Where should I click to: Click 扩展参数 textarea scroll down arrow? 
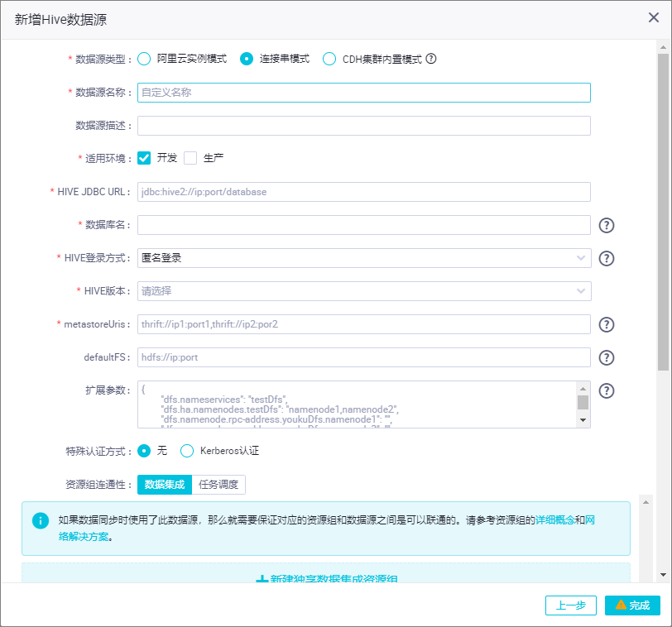coord(583,420)
